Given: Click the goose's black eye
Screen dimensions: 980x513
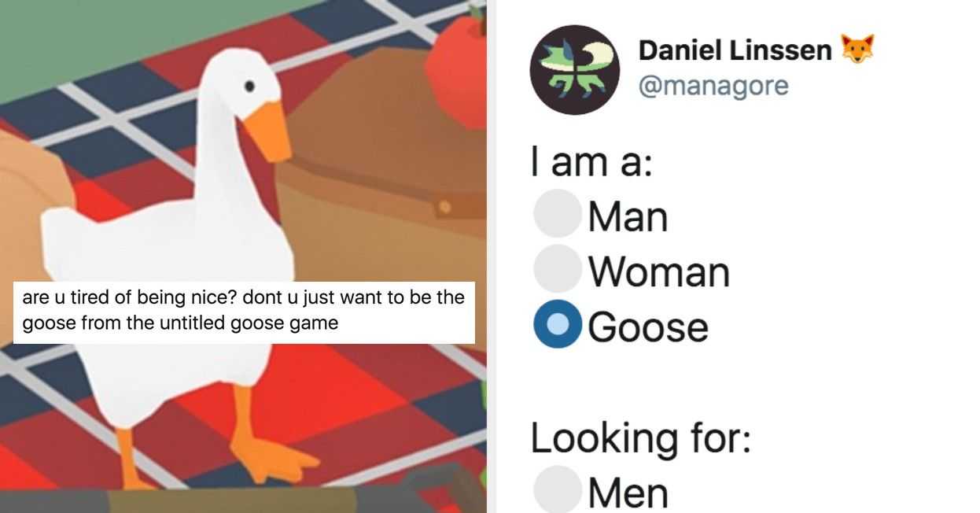Looking at the screenshot, I should (249, 85).
